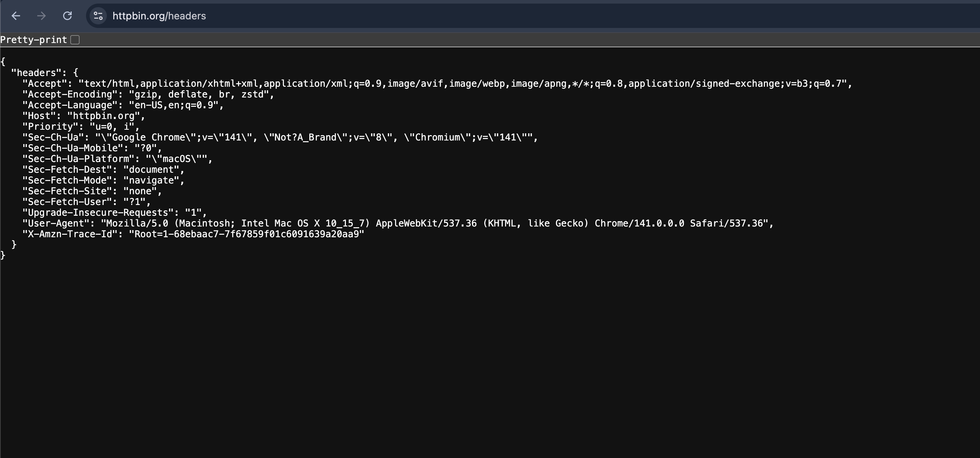Click the Pretty-print label text
980x458 pixels.
tap(33, 39)
